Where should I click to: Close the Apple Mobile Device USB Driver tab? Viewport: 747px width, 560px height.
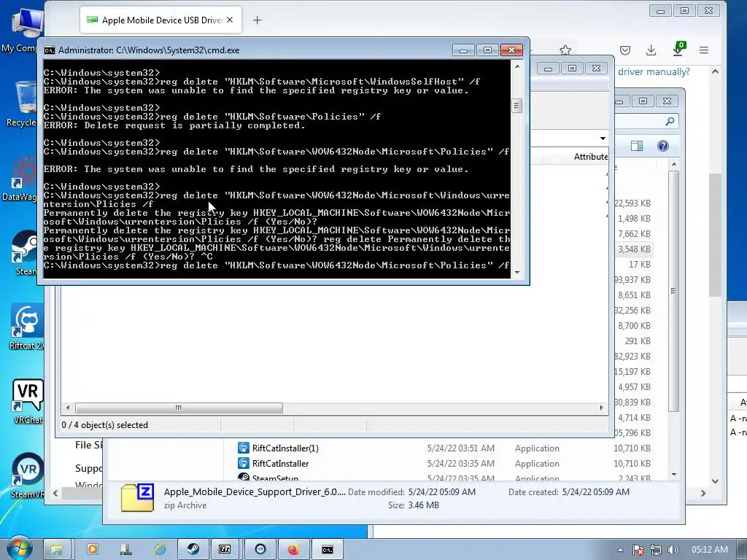coord(230,20)
